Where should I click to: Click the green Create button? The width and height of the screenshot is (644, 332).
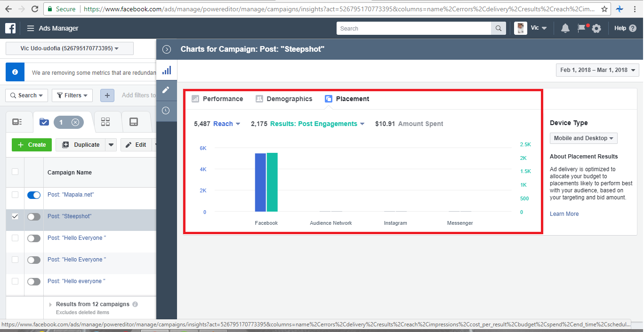coord(32,145)
